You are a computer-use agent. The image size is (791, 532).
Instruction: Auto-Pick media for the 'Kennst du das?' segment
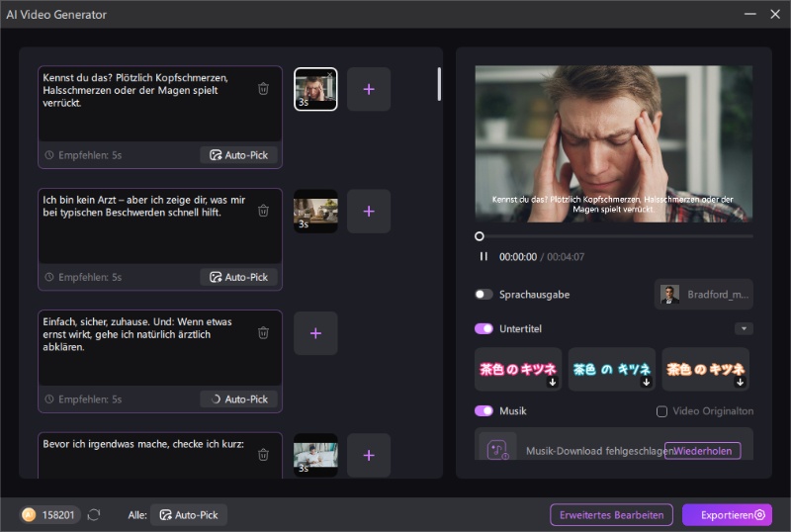pyautogui.click(x=238, y=155)
